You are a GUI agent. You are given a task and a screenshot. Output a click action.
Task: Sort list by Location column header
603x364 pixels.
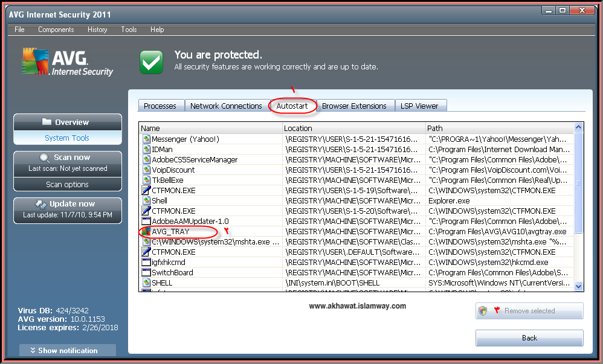coord(354,128)
